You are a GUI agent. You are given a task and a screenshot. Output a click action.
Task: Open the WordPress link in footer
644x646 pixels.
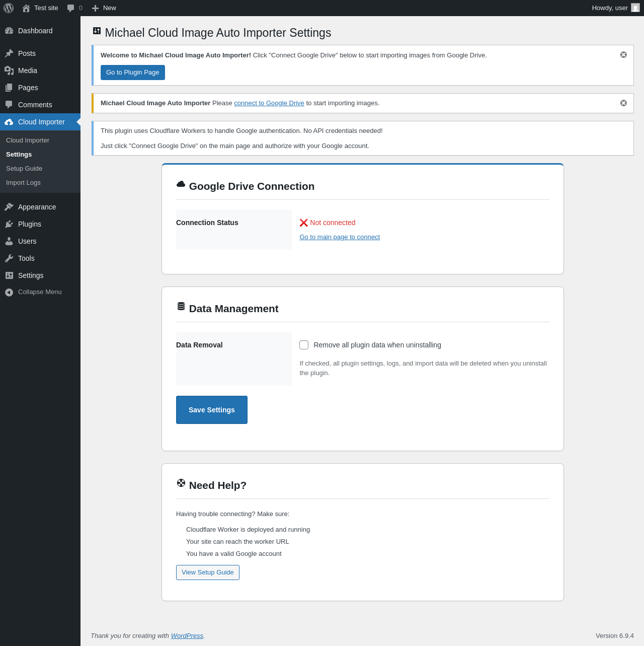pos(187,636)
